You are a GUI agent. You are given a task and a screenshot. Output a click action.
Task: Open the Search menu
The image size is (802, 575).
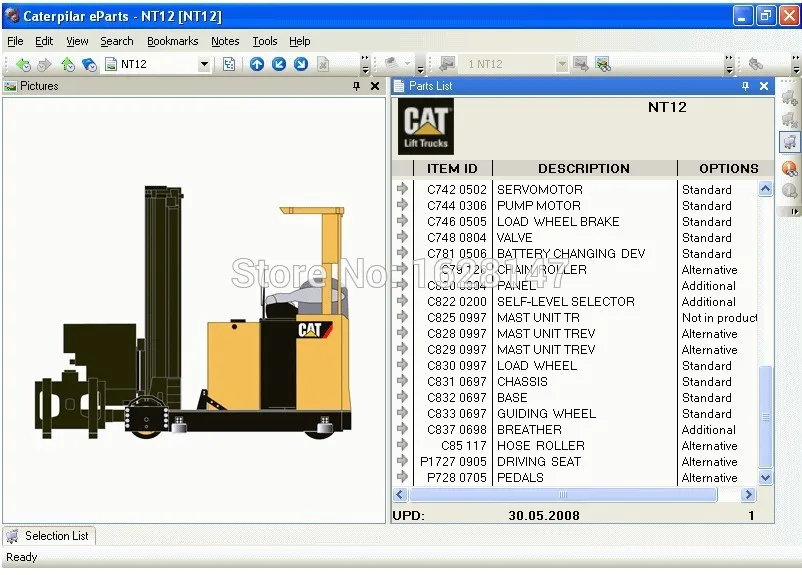(x=117, y=41)
